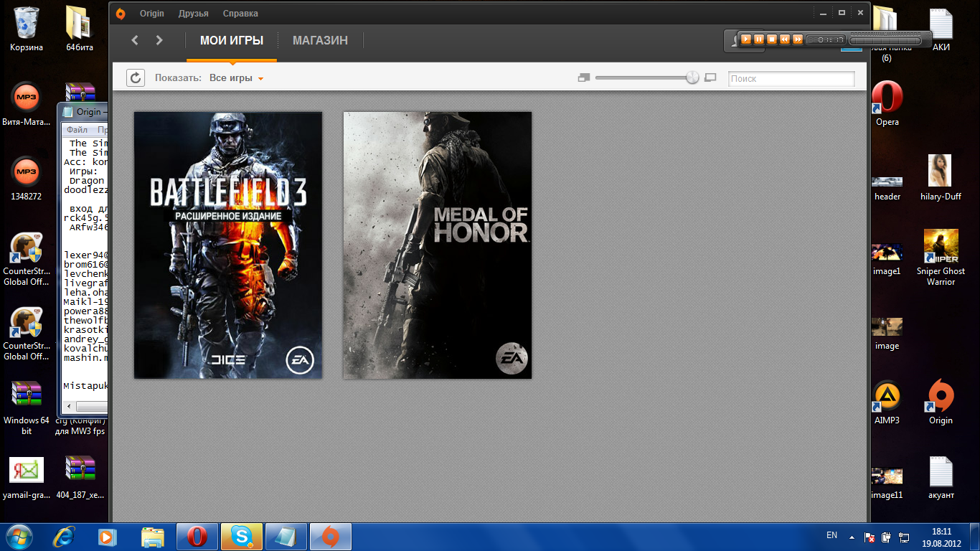This screenshot has width=980, height=551.
Task: Click the network tray icon
Action: [903, 537]
